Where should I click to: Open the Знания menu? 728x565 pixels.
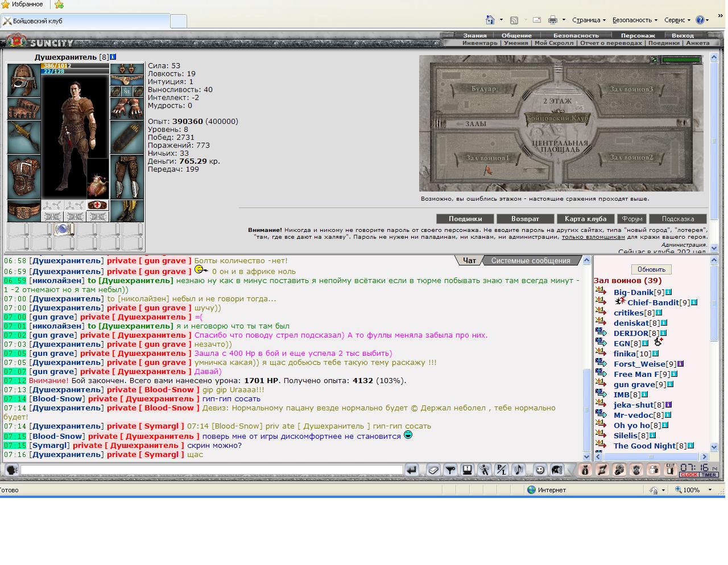[x=475, y=35]
